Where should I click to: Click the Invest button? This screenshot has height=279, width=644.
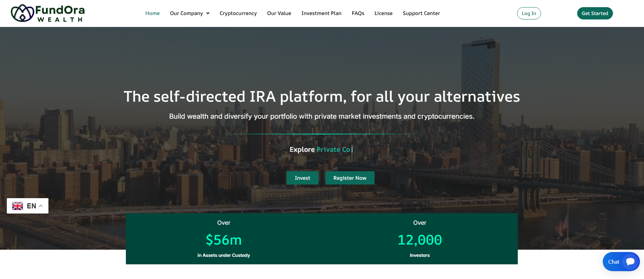click(303, 178)
